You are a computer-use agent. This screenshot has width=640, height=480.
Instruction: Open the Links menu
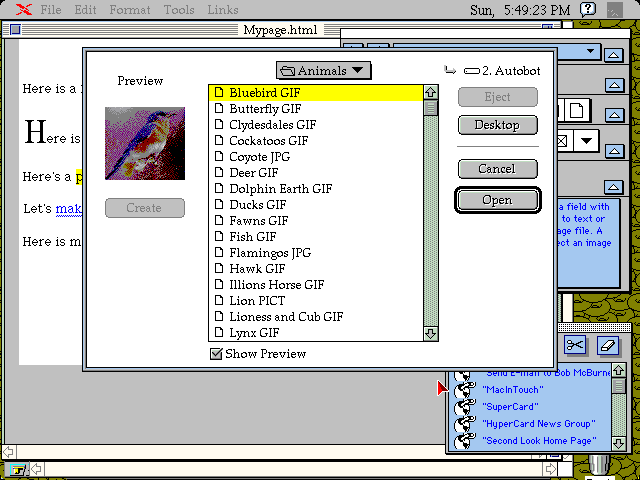pos(222,10)
